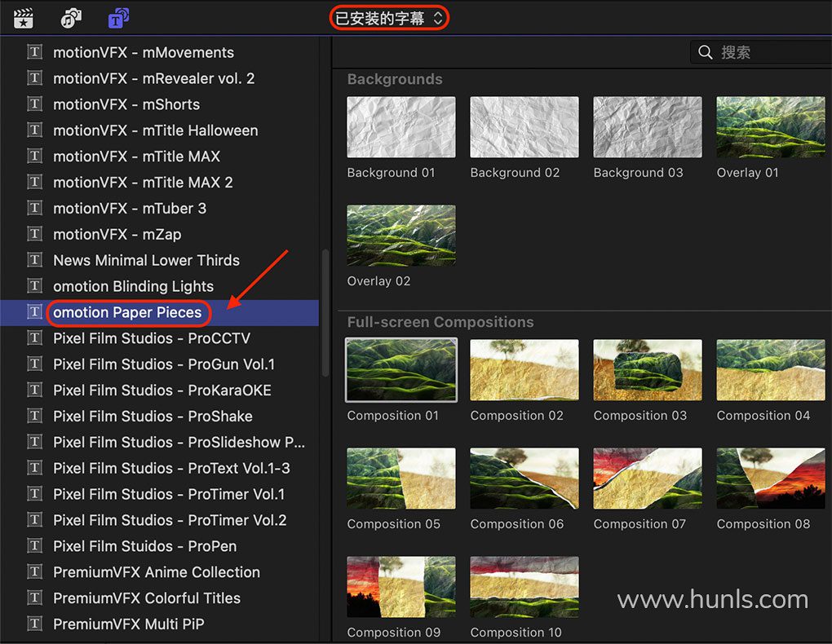Select Pixel Film Studios - ProSlideshow category
Viewport: 832px width, 644px height.
tap(159, 442)
